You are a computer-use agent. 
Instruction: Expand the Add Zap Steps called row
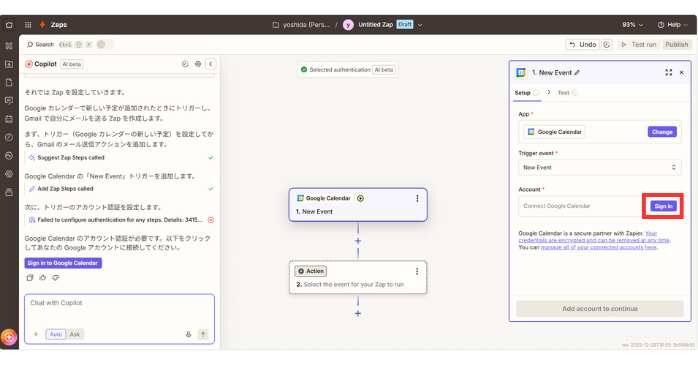(119, 189)
